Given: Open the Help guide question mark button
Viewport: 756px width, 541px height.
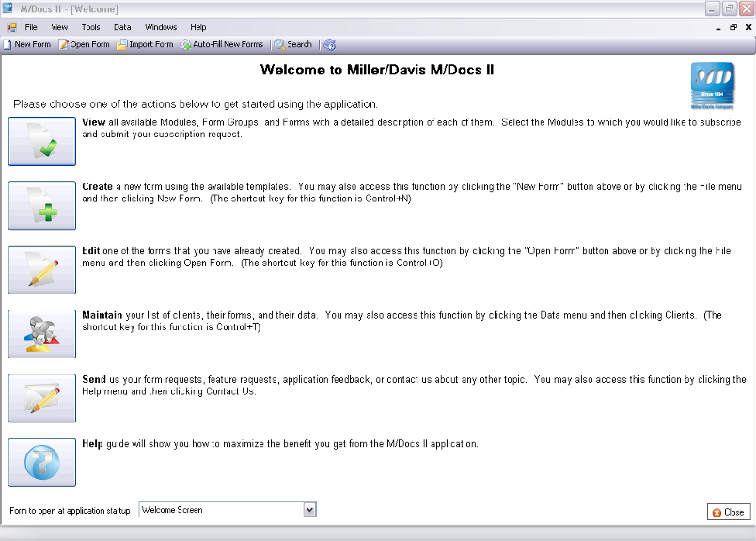Looking at the screenshot, I should pos(42,463).
